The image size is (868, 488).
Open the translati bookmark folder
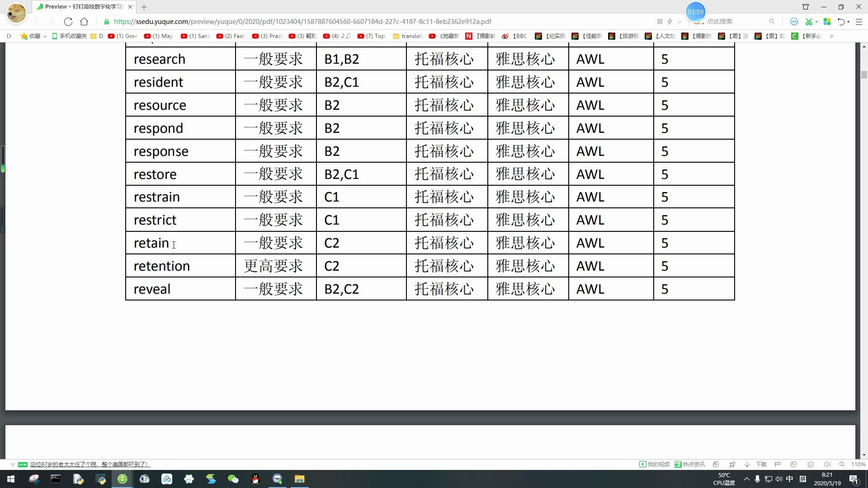click(408, 36)
